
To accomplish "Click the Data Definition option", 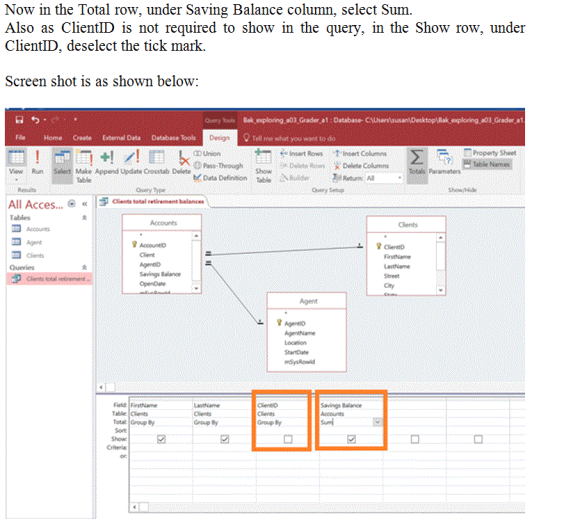I will (220, 178).
